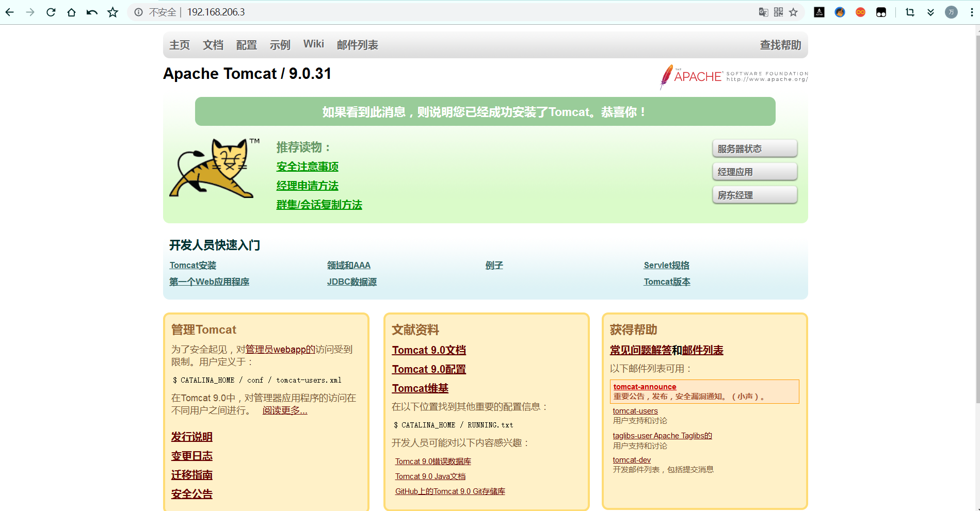Open the browser home page
This screenshot has height=511, width=980.
coord(72,12)
